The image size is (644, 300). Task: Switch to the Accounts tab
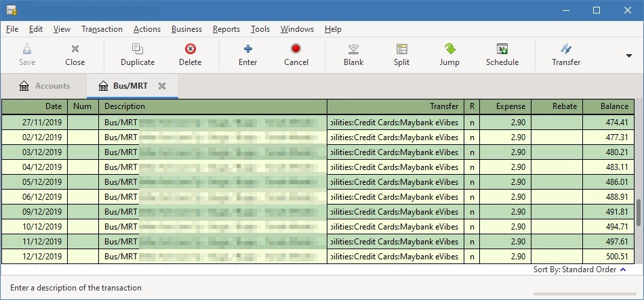(x=44, y=86)
